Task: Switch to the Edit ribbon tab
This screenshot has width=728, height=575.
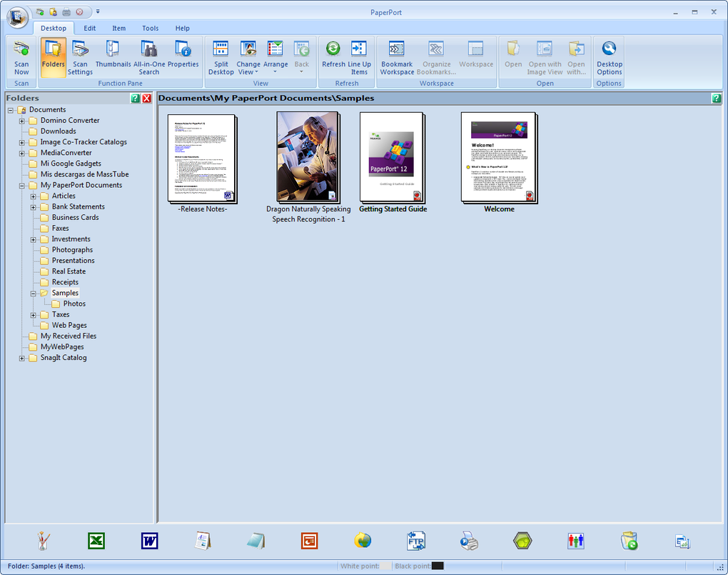Action: pos(90,28)
